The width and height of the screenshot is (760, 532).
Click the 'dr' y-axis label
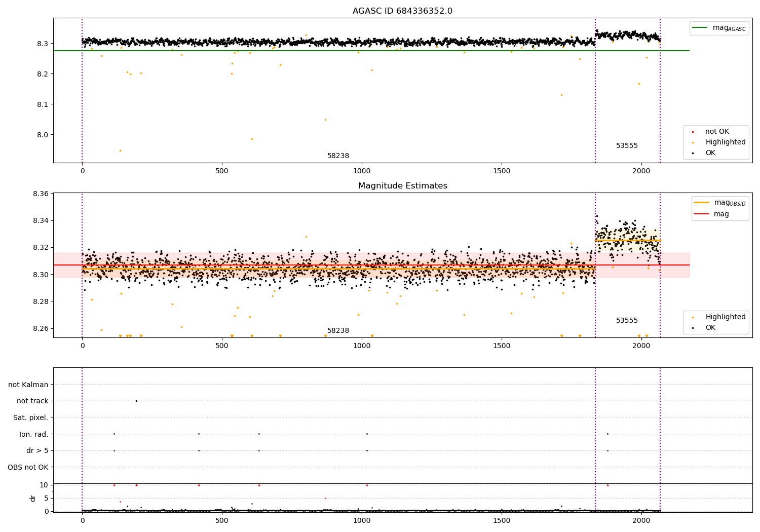click(33, 498)
